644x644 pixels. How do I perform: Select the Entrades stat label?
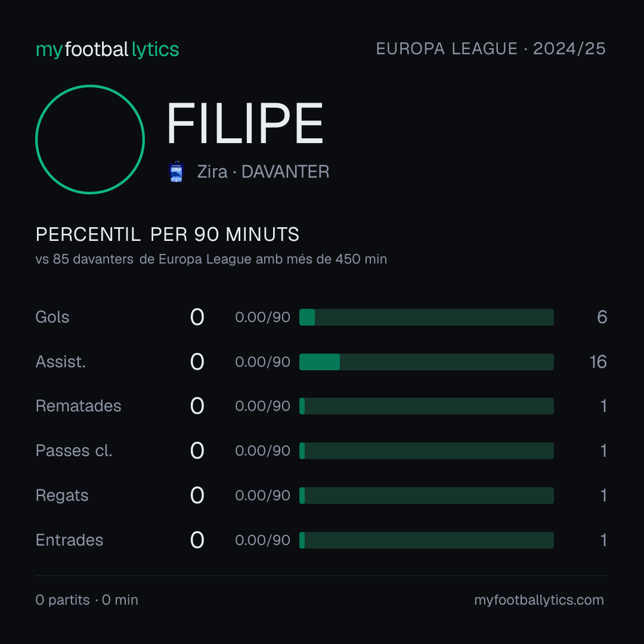tap(69, 540)
